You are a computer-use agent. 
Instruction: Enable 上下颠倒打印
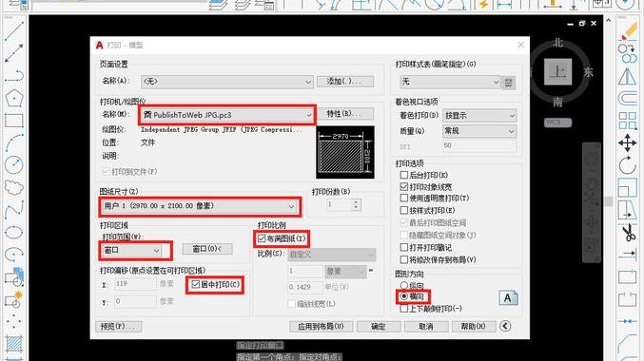click(404, 309)
